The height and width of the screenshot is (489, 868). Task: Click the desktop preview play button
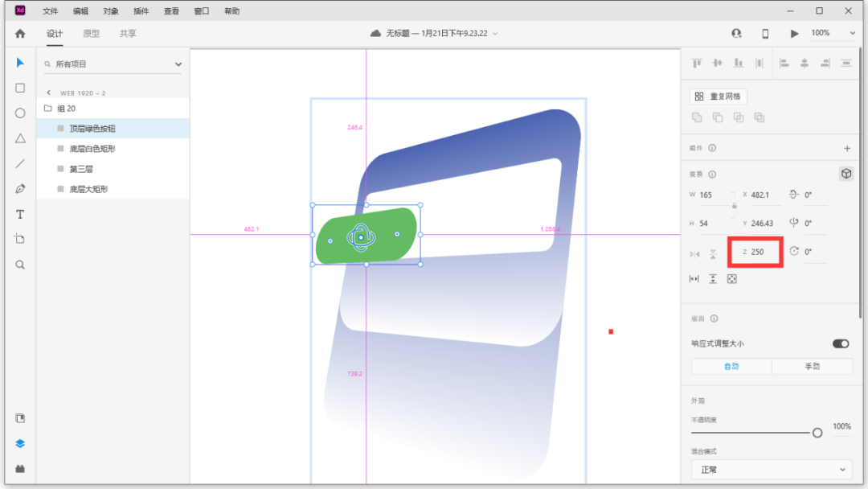pyautogui.click(x=794, y=34)
